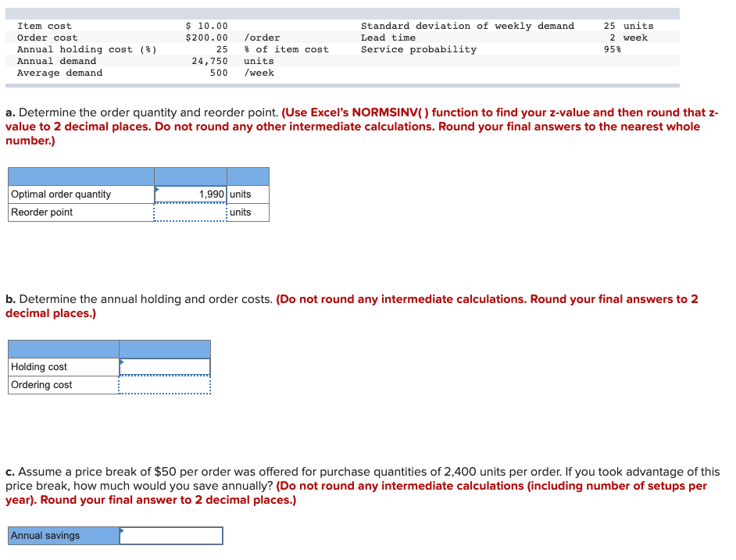Click 'units' beside the Optimal order quantity field
The width and height of the screenshot is (736, 560).
click(241, 194)
